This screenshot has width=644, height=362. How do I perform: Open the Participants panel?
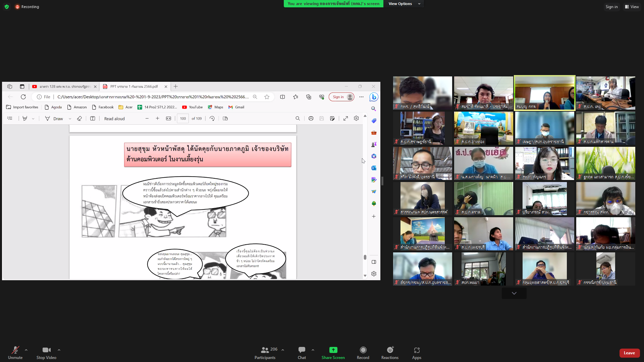pyautogui.click(x=265, y=353)
